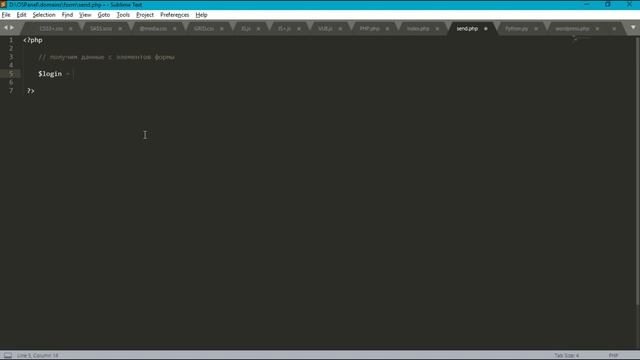Click the previous-tab left arrow

[x=6, y=28]
